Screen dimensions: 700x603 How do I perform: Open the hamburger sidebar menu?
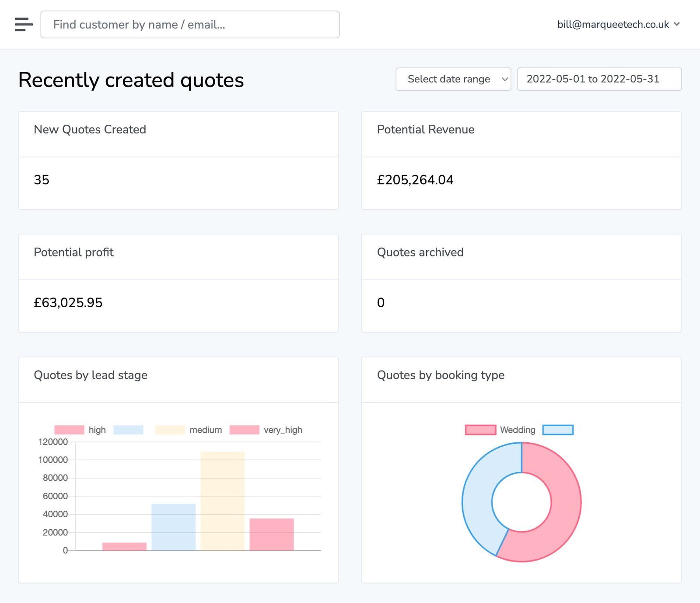pyautogui.click(x=24, y=25)
